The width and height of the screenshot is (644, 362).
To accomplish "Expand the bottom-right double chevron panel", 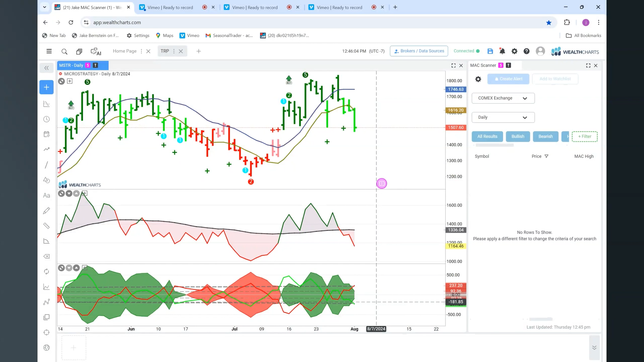I will pyautogui.click(x=594, y=348).
